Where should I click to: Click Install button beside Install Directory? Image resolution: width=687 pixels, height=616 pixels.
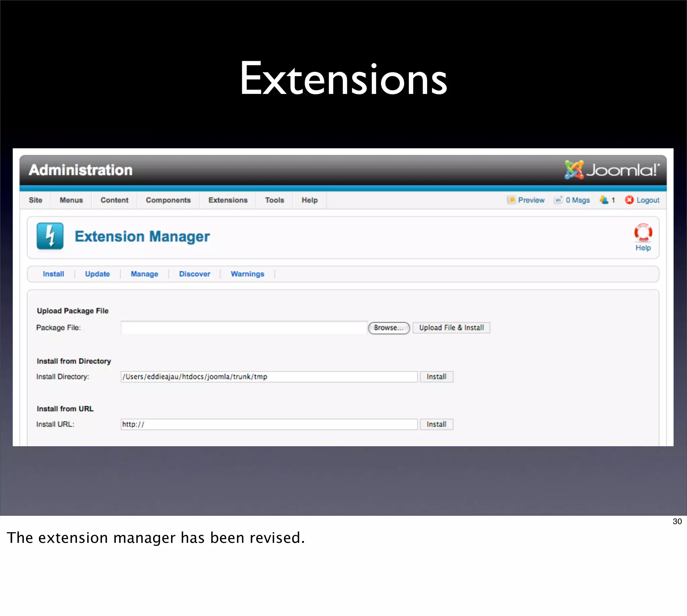coord(436,377)
